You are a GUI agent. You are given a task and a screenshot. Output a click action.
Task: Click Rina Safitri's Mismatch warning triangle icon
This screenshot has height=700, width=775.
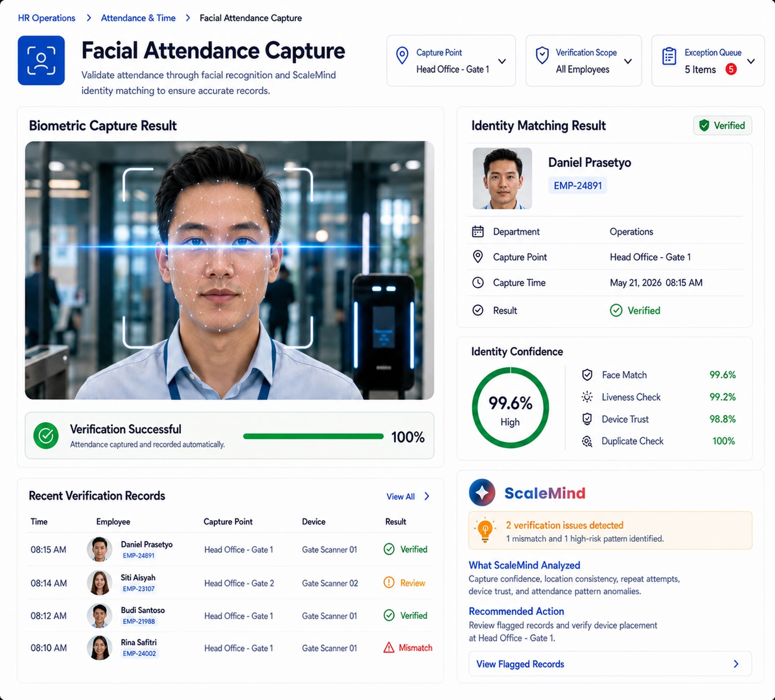coord(389,648)
